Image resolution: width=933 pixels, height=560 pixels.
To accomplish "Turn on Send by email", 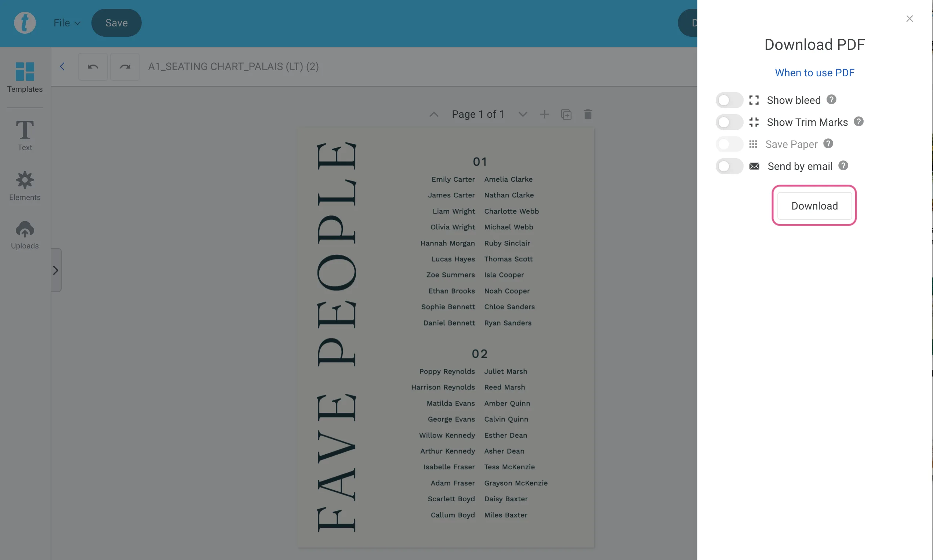I will (729, 166).
